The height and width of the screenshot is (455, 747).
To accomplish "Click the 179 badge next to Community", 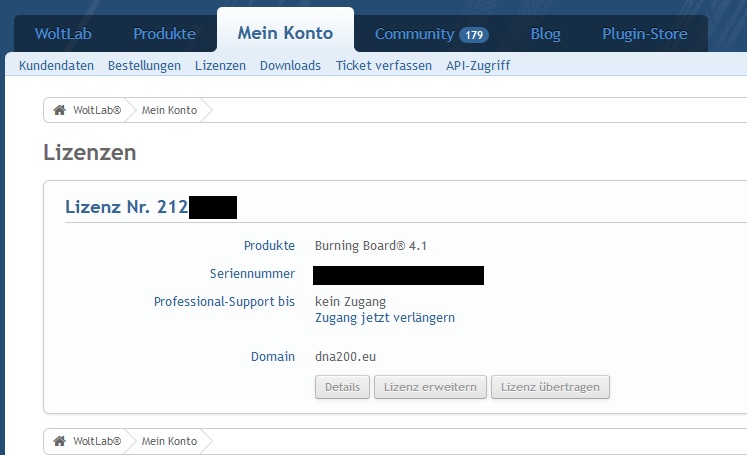I will tap(473, 35).
